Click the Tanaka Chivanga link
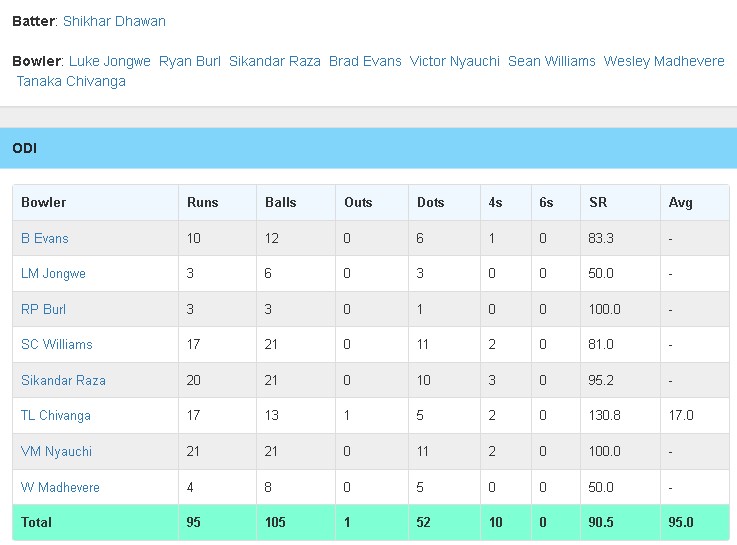 tap(71, 81)
